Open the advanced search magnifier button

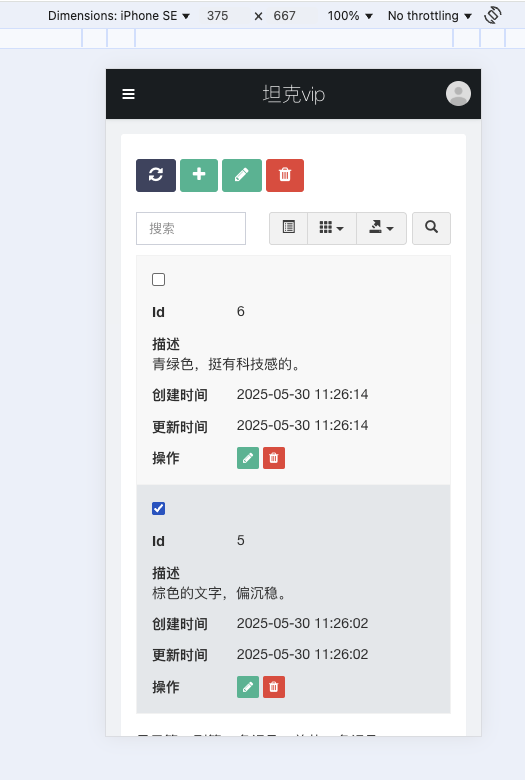click(431, 228)
